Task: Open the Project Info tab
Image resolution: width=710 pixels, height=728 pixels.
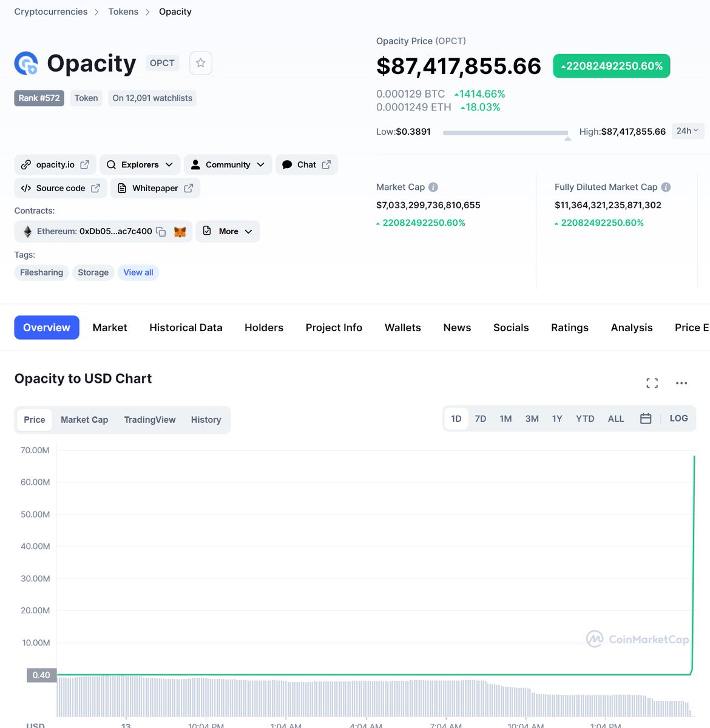Action: tap(334, 328)
